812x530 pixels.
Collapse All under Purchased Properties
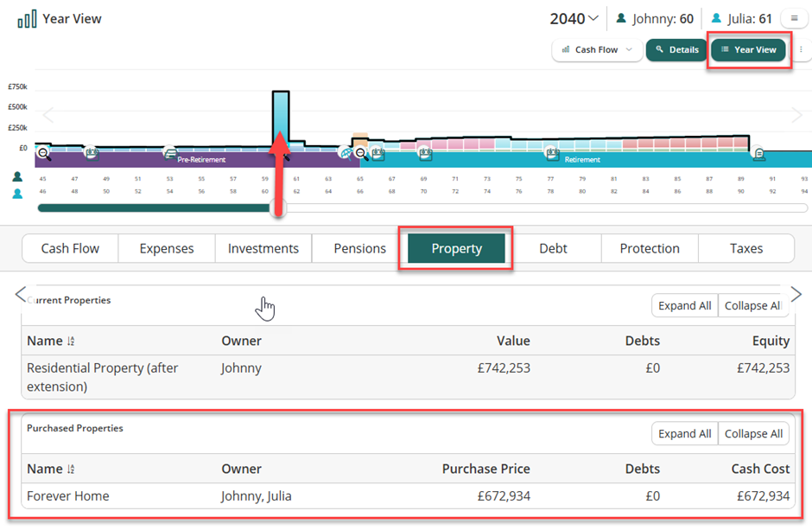tap(753, 434)
